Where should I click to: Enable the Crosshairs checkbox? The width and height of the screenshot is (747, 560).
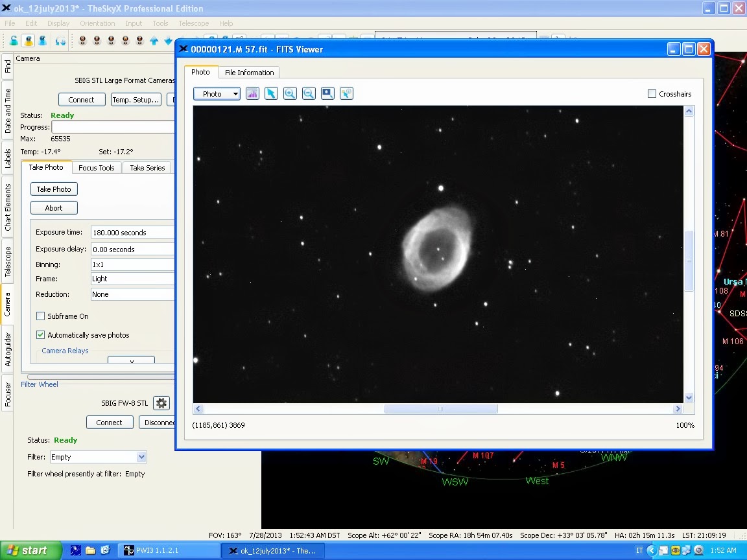(x=652, y=94)
